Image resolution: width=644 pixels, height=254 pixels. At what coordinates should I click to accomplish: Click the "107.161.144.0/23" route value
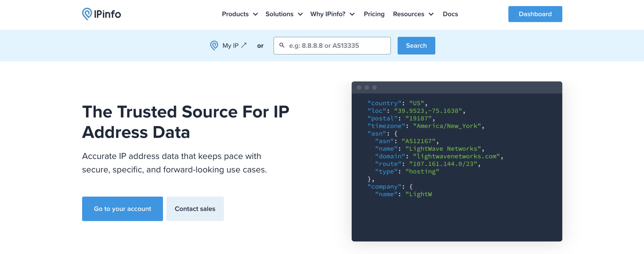click(443, 164)
